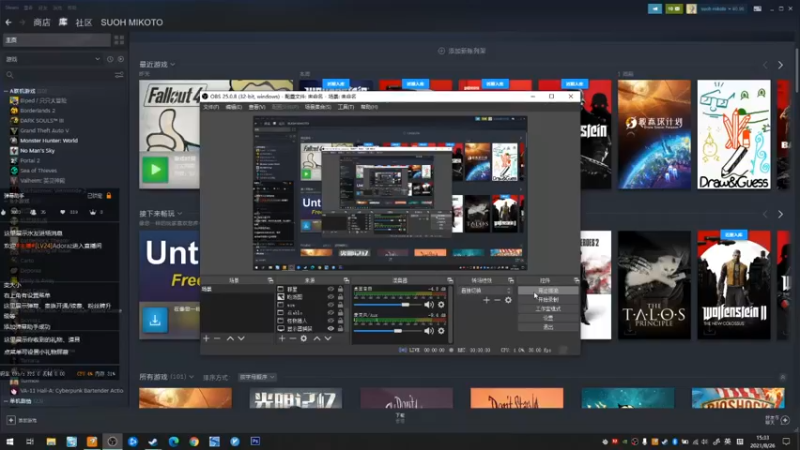Toggle visibility of topmost OBS source

tap(331, 289)
